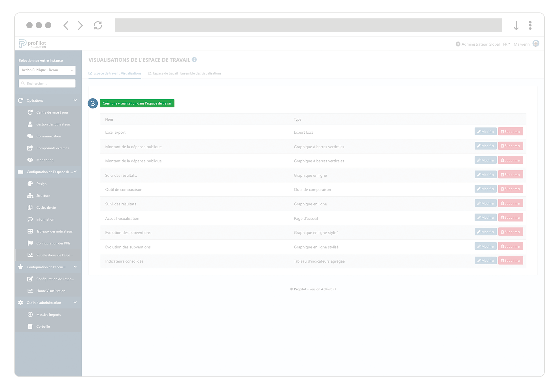
Task: Open Corbeille trash icon in sidebar
Action: tap(30, 326)
